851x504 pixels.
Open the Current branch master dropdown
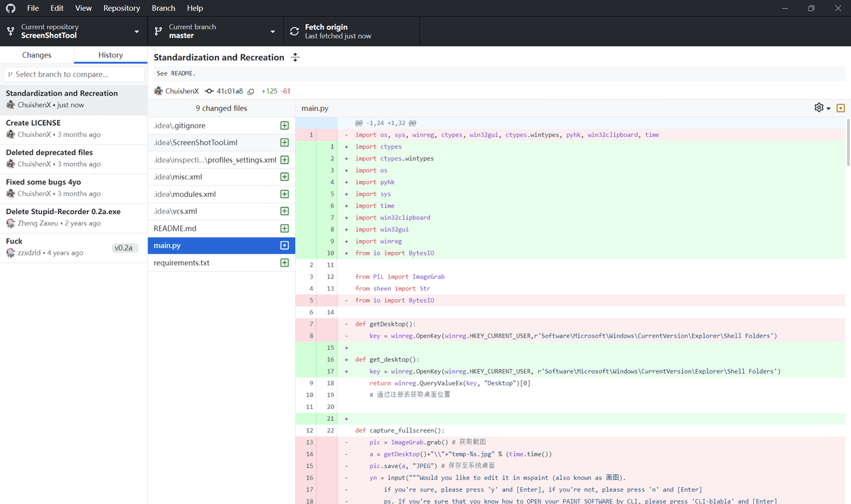(x=215, y=31)
